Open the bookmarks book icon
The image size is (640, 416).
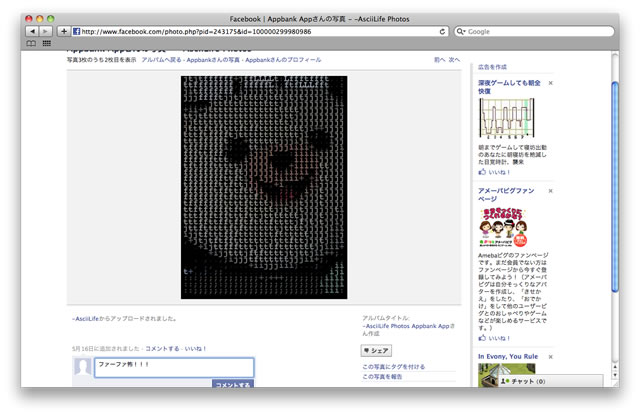(x=31, y=43)
